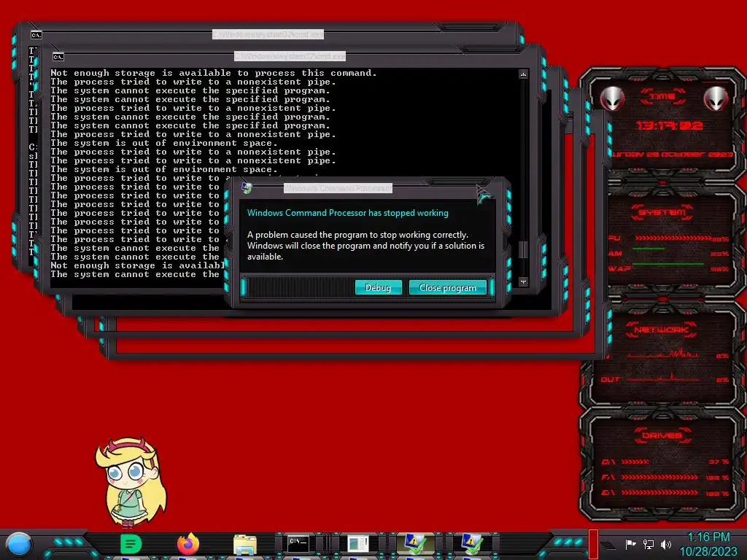The width and height of the screenshot is (747, 560).
Task: Click the NETWORK widget header
Action: (x=661, y=330)
